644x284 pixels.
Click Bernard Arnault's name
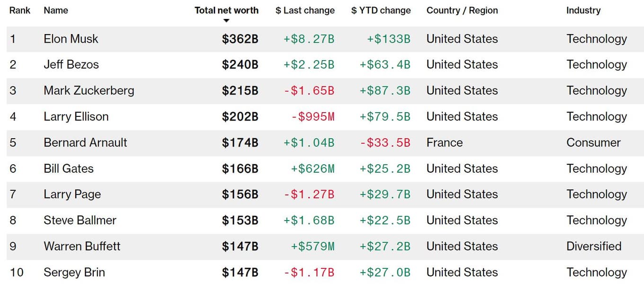pyautogui.click(x=85, y=142)
